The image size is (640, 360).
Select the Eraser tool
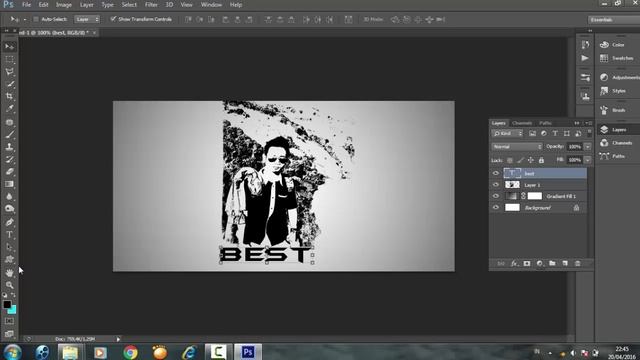click(x=9, y=171)
